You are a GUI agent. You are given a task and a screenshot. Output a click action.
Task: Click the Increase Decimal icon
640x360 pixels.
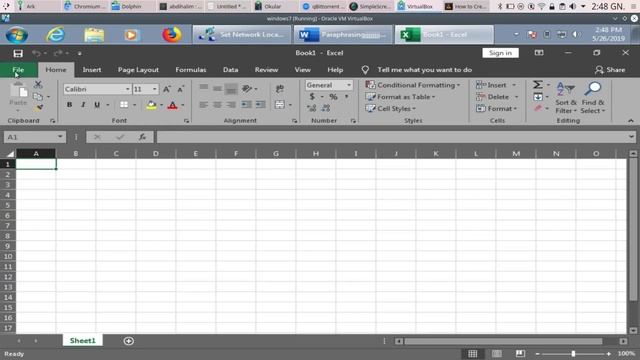tap(311, 108)
